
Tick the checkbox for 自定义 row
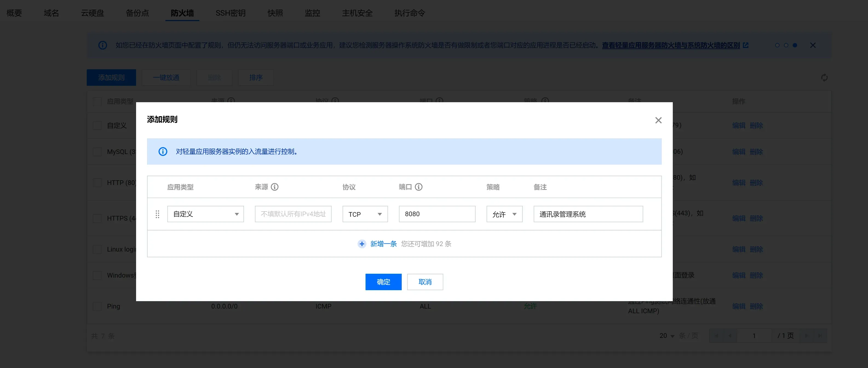click(97, 125)
